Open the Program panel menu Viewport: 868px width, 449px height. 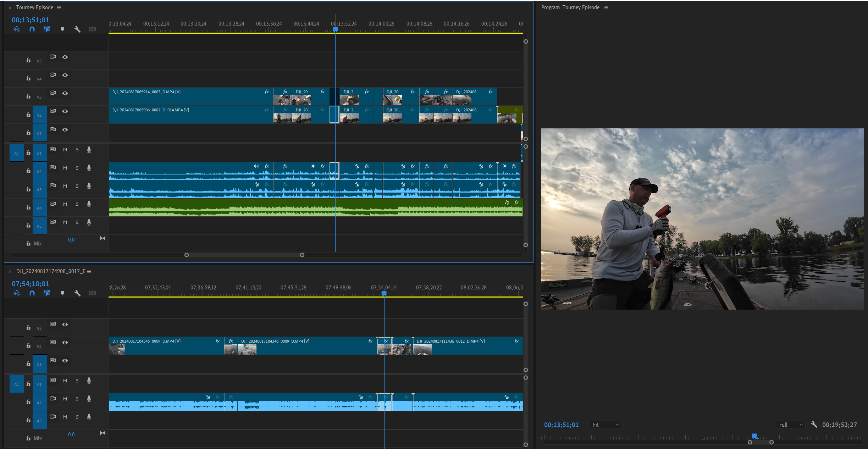pyautogui.click(x=607, y=7)
